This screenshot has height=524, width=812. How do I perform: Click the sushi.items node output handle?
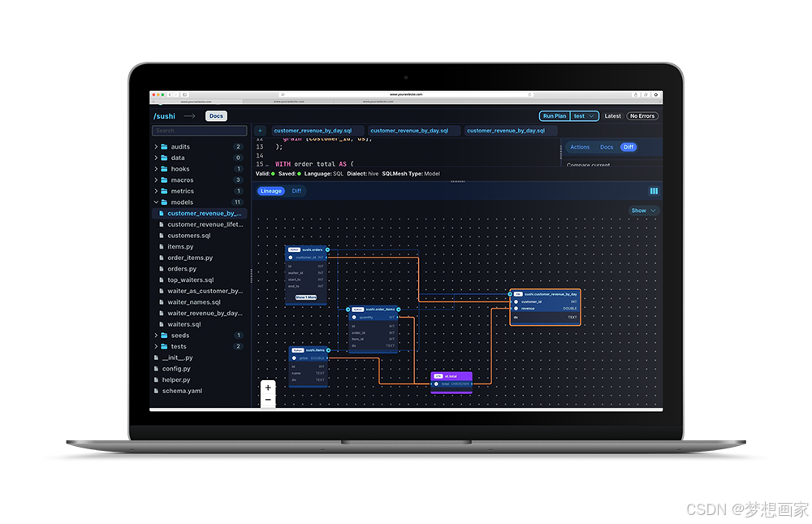(x=328, y=350)
